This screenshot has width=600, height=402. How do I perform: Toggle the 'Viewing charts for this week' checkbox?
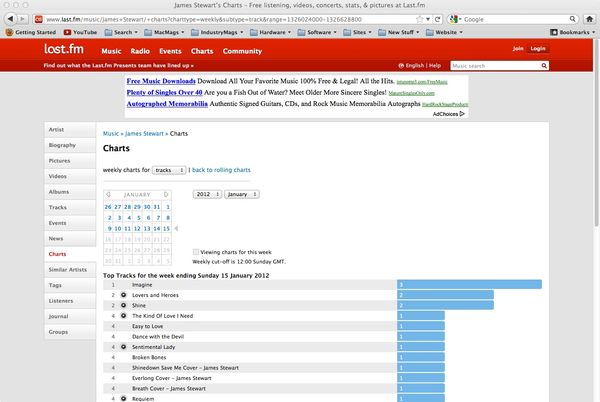click(196, 252)
